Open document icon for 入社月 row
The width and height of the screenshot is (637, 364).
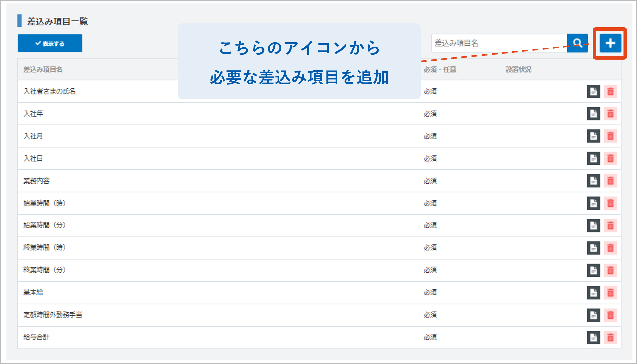pyautogui.click(x=593, y=136)
